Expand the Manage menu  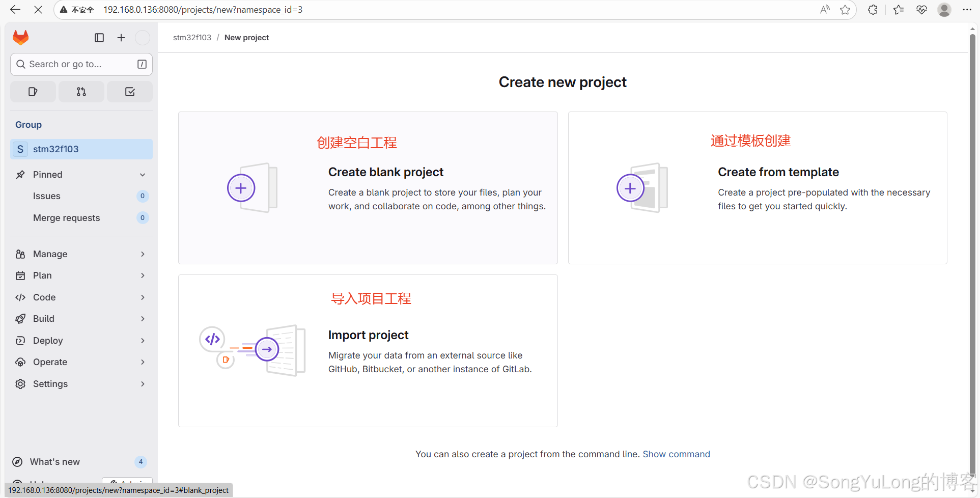81,254
